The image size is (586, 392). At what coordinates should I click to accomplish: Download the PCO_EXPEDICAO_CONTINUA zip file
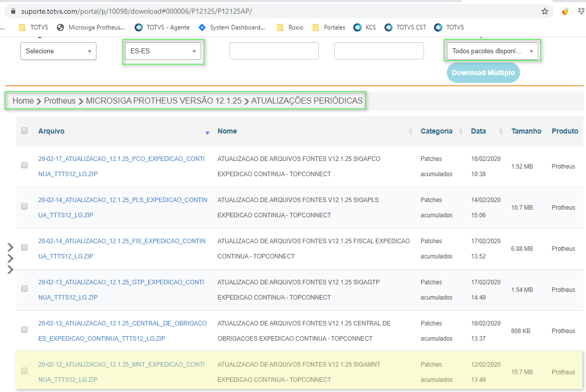pyautogui.click(x=121, y=166)
